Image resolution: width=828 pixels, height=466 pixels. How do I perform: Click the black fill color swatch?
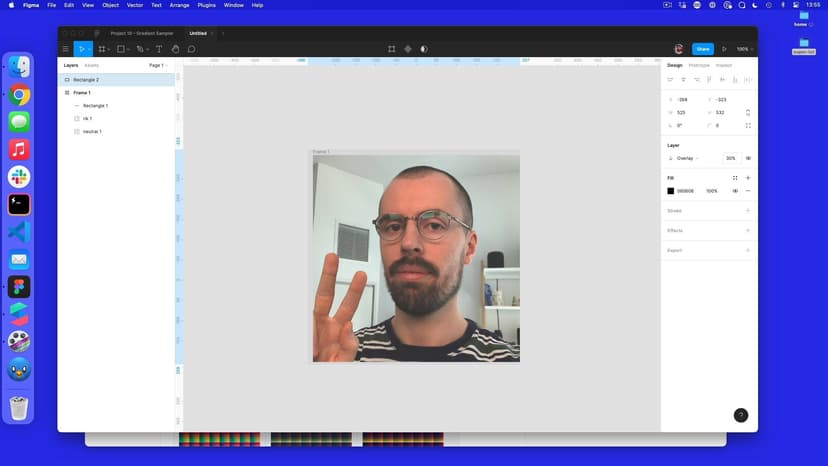click(x=671, y=191)
